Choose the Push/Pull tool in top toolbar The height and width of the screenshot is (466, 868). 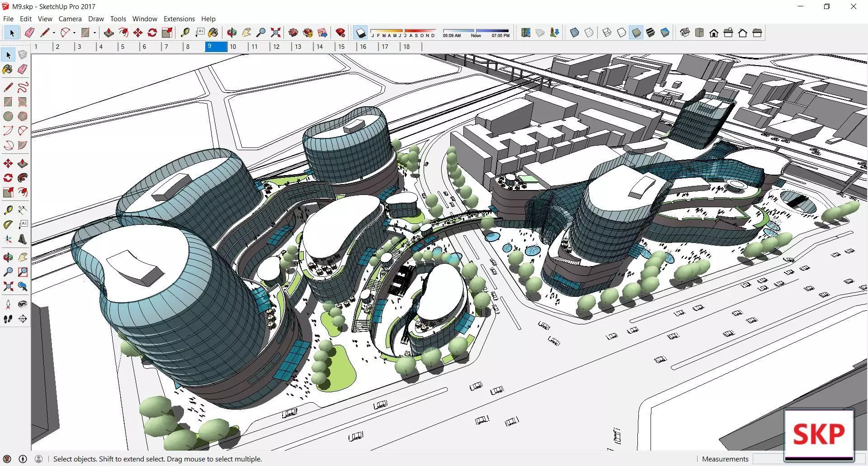109,33
